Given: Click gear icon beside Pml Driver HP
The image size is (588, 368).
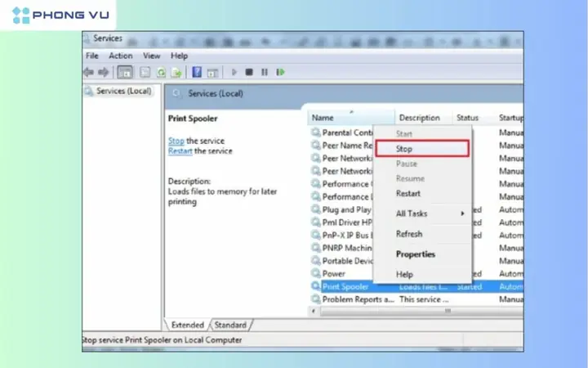Looking at the screenshot, I should pos(316,222).
